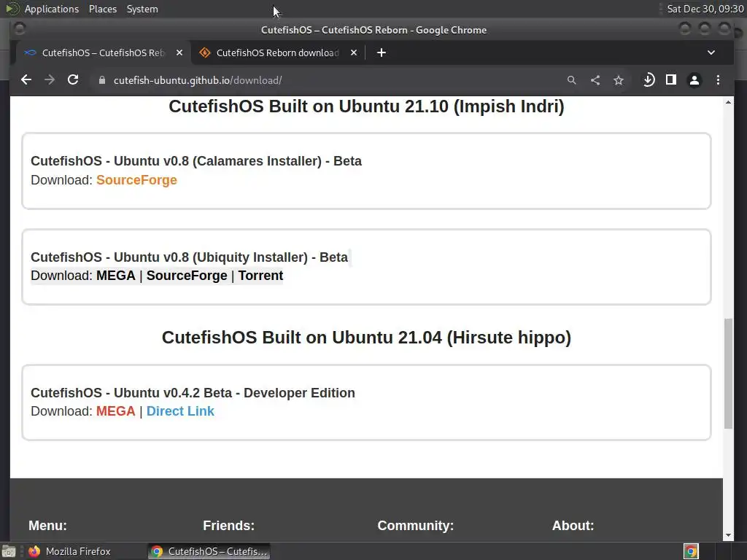Viewport: 747px width, 560px height.
Task: Open the Chrome profile avatar
Action: (x=694, y=80)
